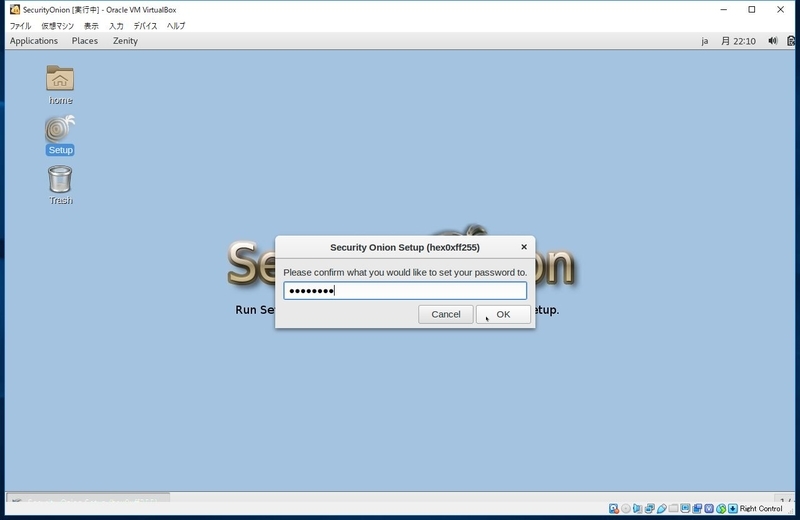Screen dimensions: 800x520
Task: Open the ファイル menu in VirtualBox
Action: point(20,26)
